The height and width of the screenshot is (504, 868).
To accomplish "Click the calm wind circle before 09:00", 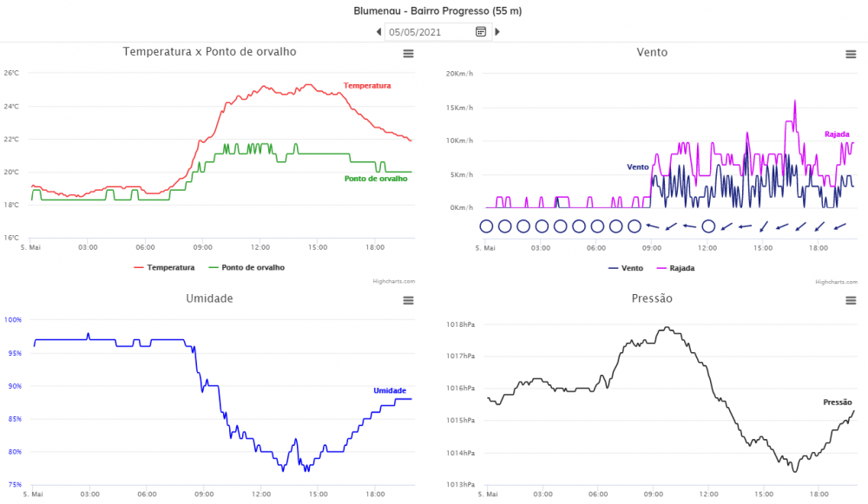I will tap(635, 226).
